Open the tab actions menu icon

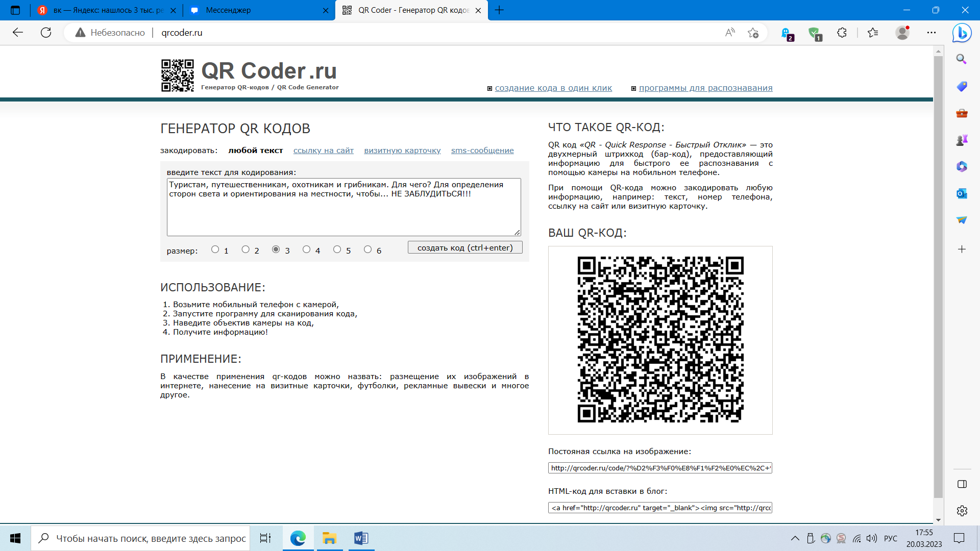15,10
